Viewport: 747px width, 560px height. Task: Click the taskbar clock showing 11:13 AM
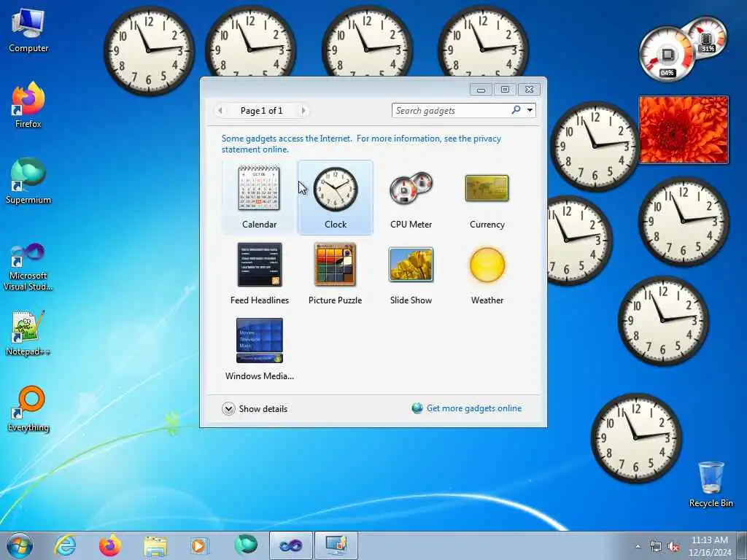pos(710,545)
